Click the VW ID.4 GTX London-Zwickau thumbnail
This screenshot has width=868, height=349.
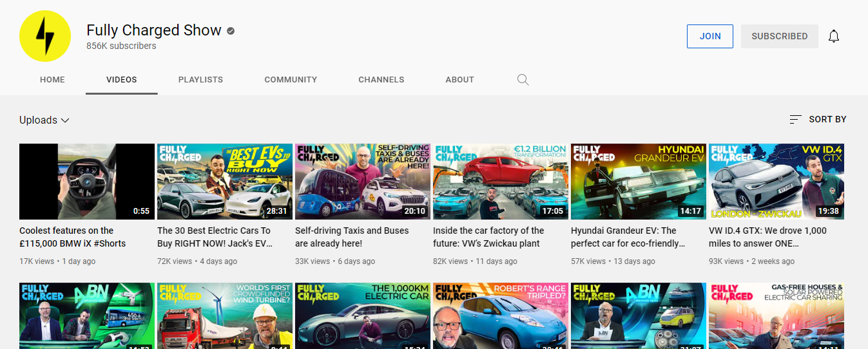pyautogui.click(x=776, y=182)
